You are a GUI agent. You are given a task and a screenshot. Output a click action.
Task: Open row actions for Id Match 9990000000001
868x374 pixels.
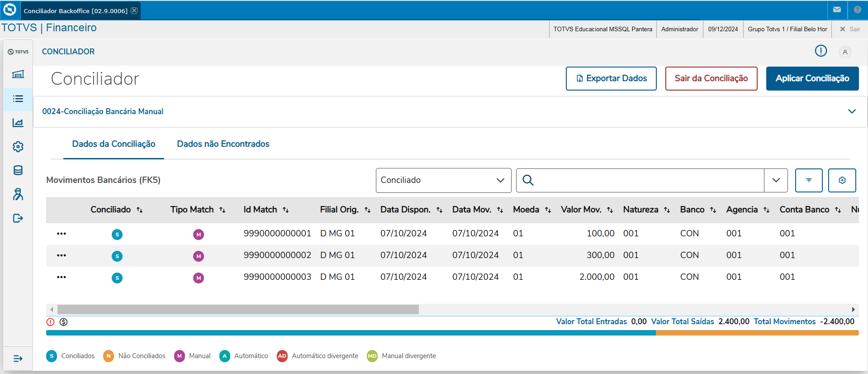[62, 234]
